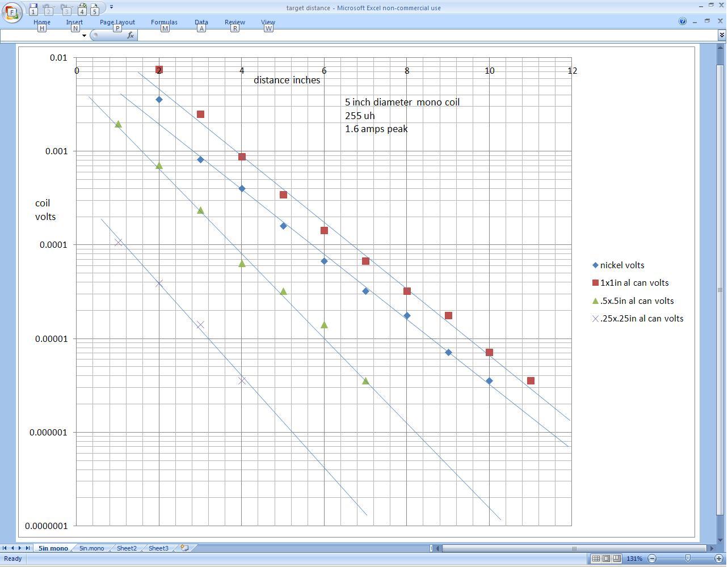
Task: Go to the Formulas ribbon tab
Action: 164,22
